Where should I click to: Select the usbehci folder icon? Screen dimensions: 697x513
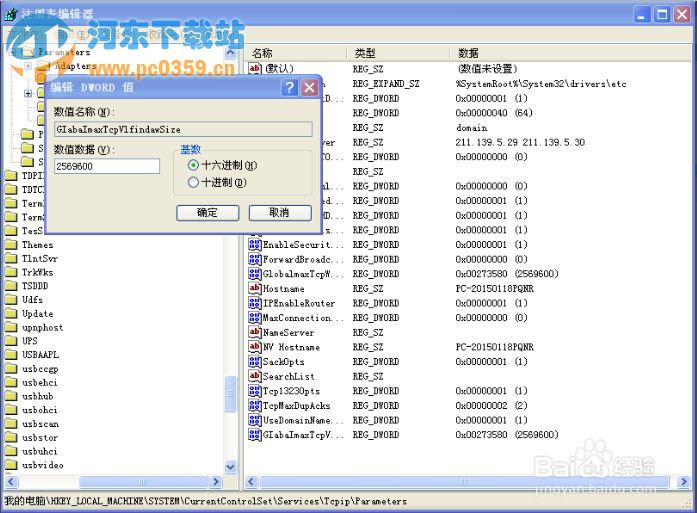[11, 382]
